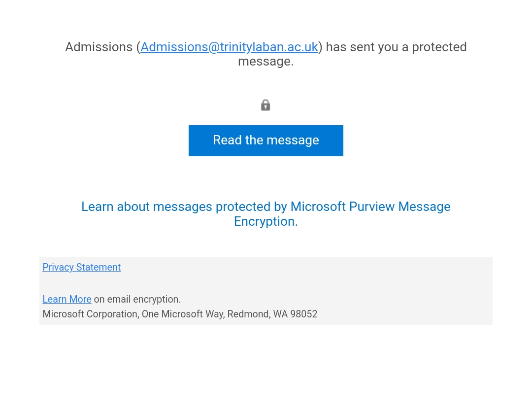Viewport: 532px width, 414px height.
Task: Click the "on email encryption." footer text
Action: tap(137, 299)
